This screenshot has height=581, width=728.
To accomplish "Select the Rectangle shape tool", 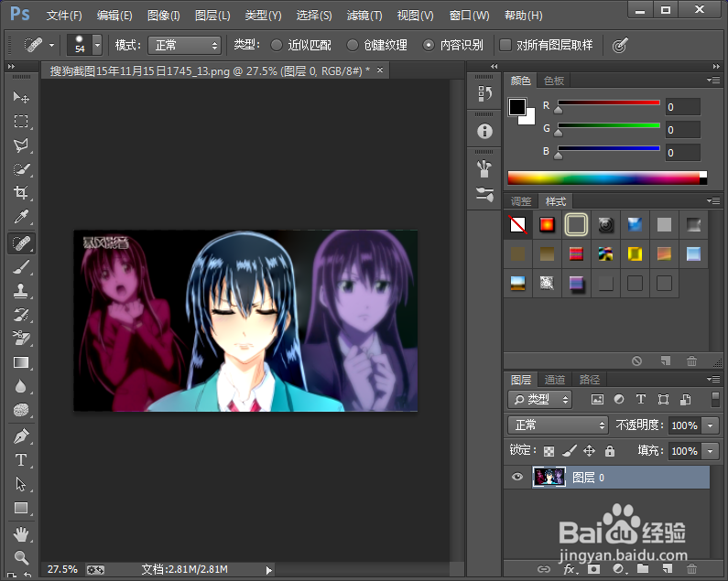I will click(21, 508).
